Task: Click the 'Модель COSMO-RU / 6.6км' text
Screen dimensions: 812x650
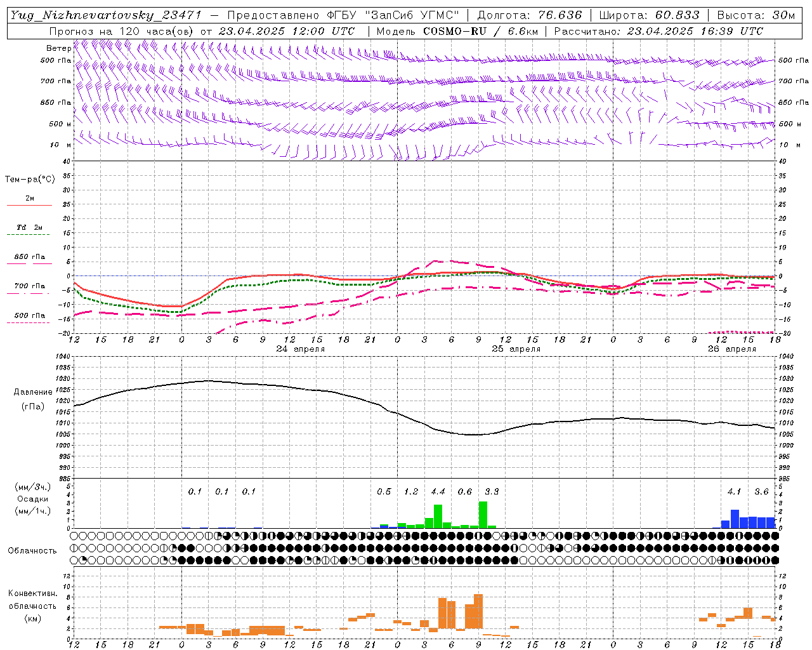Action: pos(457,31)
